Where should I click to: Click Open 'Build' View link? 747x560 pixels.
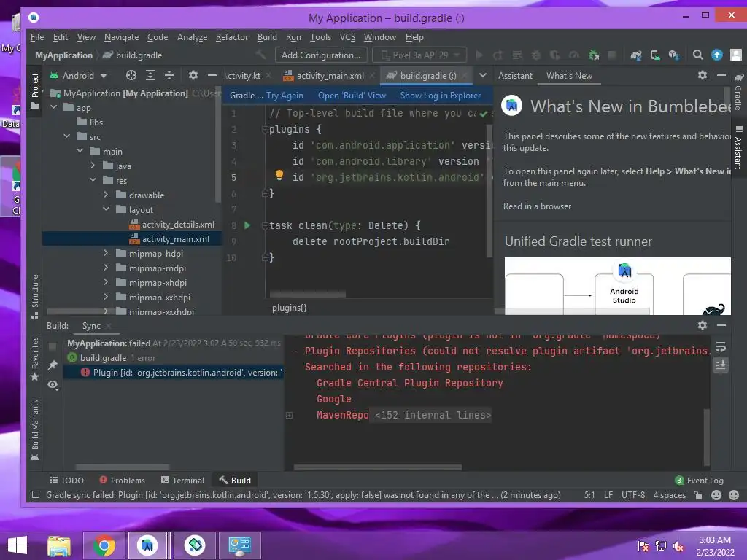(x=352, y=96)
